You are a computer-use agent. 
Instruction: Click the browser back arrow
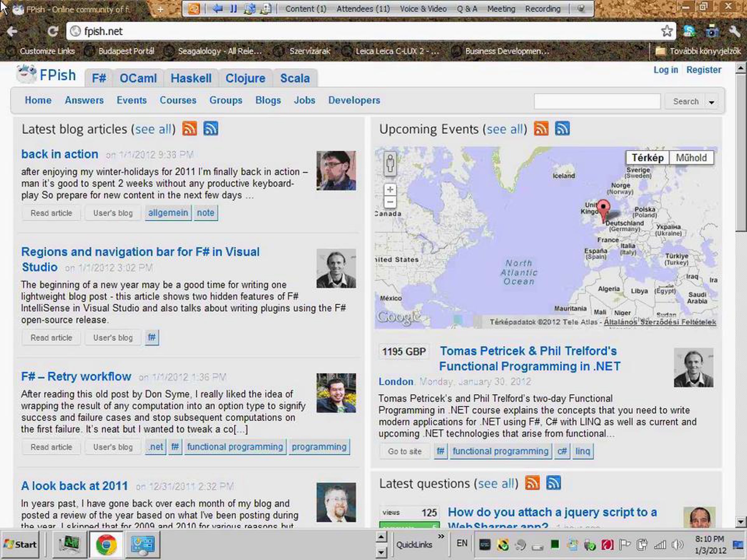coord(12,31)
